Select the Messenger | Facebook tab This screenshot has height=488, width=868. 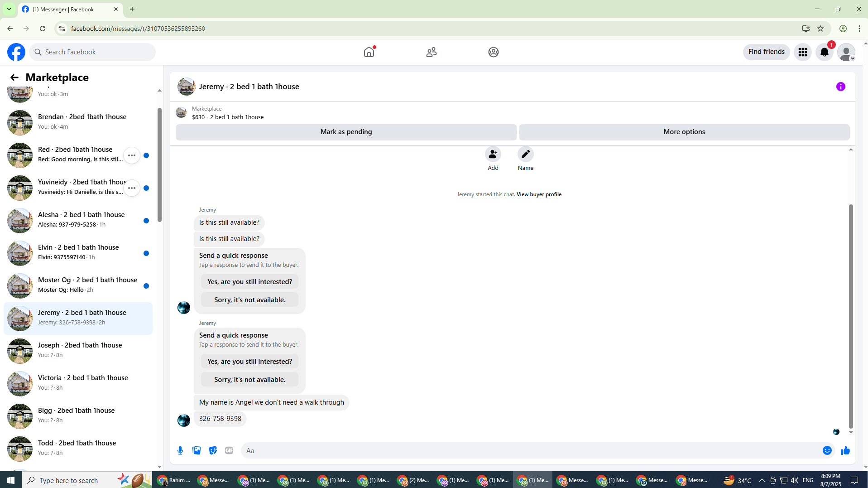click(x=70, y=10)
